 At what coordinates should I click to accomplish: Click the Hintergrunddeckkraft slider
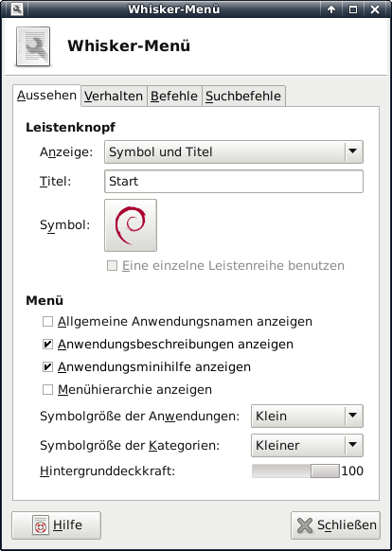coord(295,471)
